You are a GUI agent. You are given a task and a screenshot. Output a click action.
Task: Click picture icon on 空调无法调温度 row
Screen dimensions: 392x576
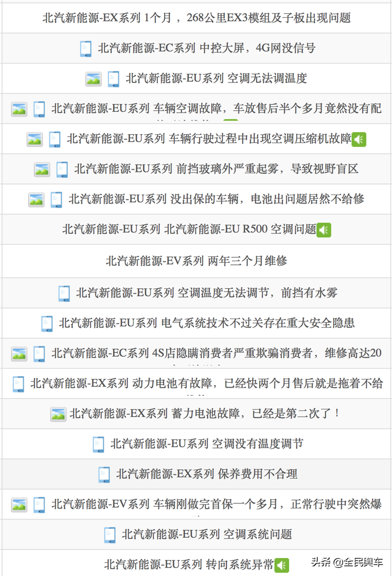click(93, 79)
